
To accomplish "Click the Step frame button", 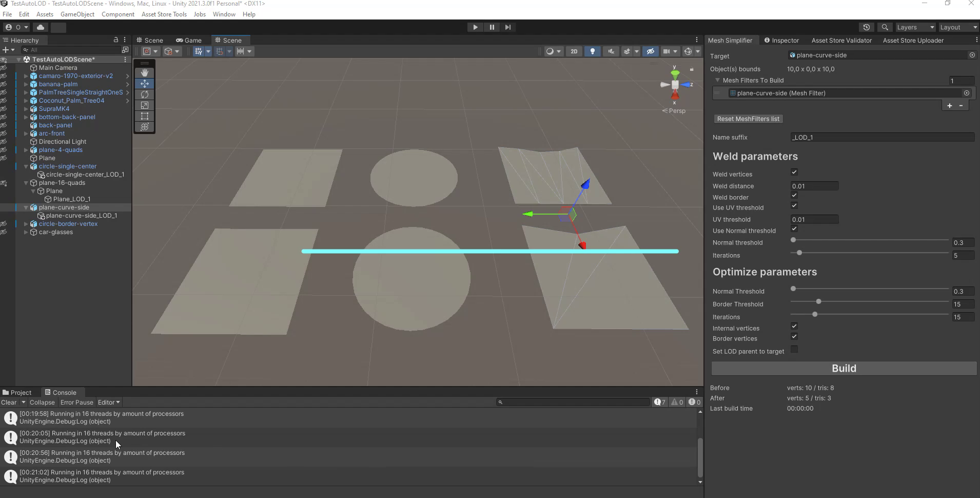I will pyautogui.click(x=508, y=27).
